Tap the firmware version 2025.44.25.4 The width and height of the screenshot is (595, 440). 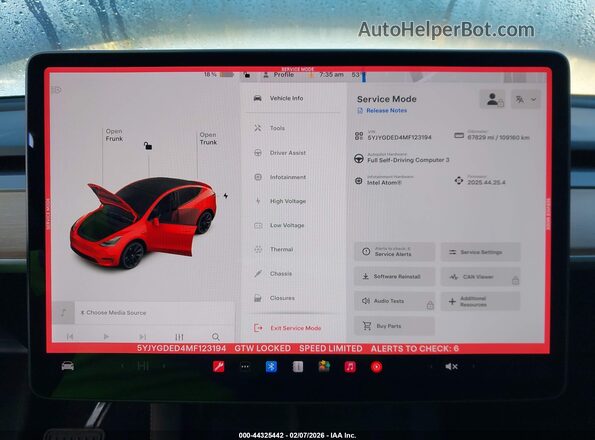coord(486,182)
